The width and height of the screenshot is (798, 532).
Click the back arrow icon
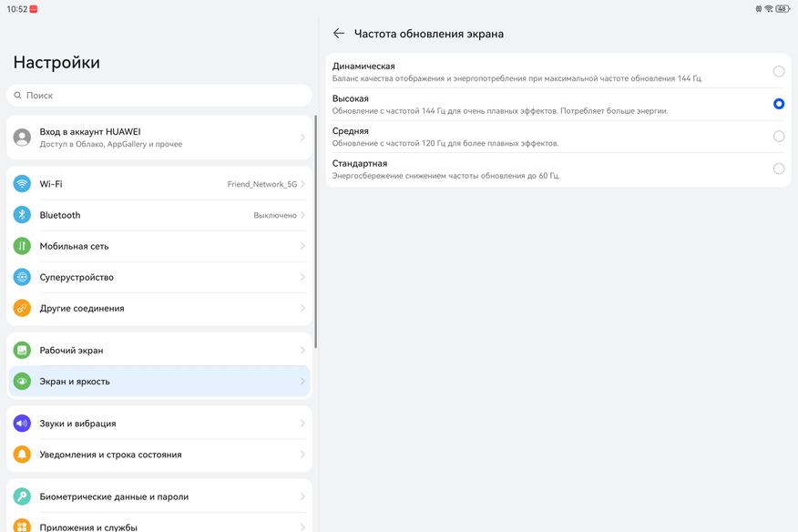(x=339, y=34)
